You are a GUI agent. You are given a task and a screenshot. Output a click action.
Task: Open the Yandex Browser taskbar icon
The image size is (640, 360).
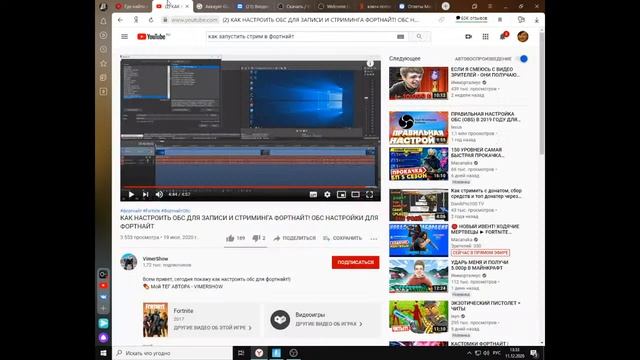point(259,353)
